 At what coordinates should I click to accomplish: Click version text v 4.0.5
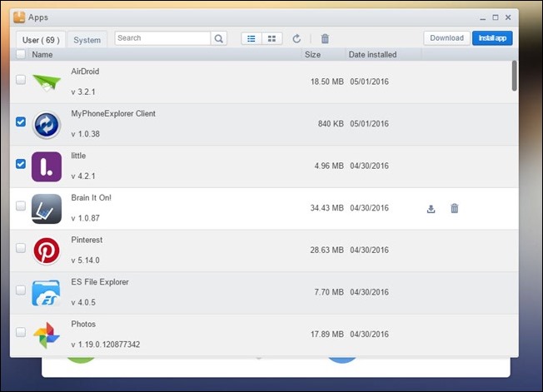pos(83,302)
